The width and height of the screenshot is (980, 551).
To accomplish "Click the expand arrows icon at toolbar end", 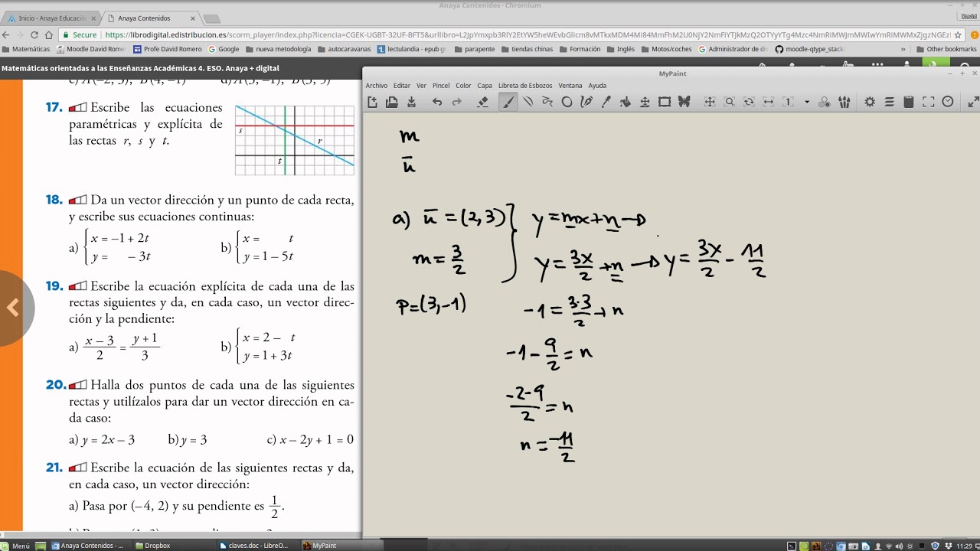I will [x=973, y=102].
